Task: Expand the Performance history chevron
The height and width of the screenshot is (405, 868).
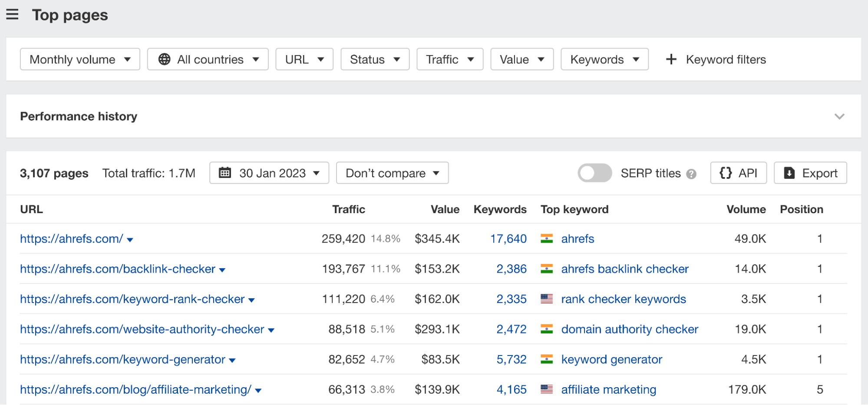Action: pos(839,116)
